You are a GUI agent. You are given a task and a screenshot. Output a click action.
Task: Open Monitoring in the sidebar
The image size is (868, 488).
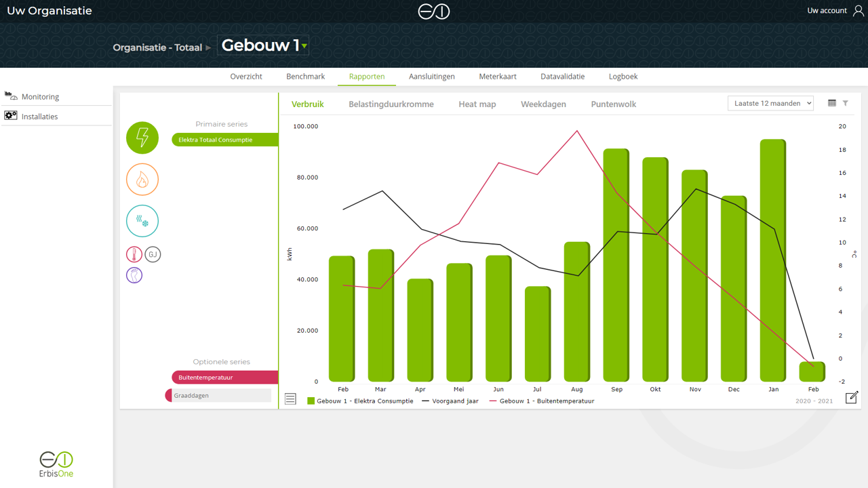point(40,97)
